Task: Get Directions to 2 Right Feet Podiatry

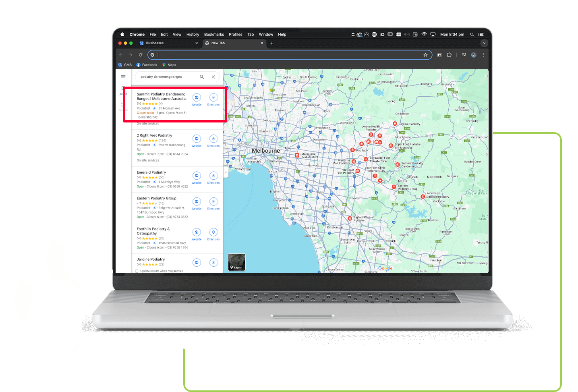Action: point(213,140)
